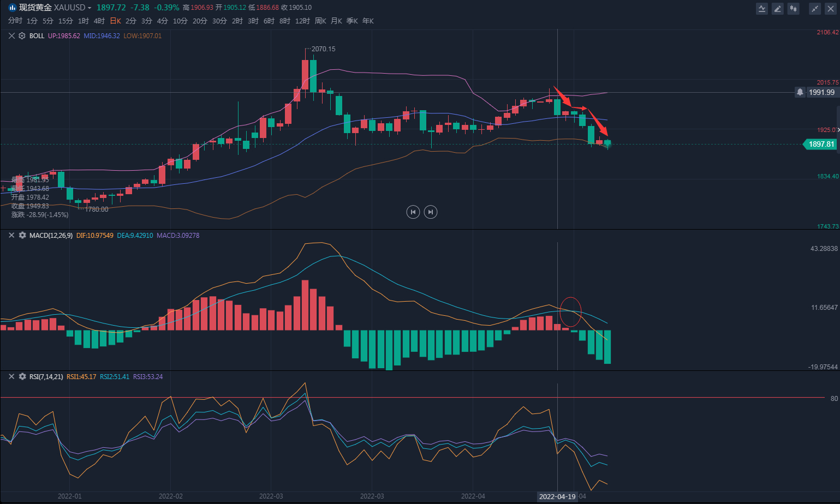This screenshot has width=840, height=504.
Task: Select the 20分 timeframe
Action: tap(200, 21)
